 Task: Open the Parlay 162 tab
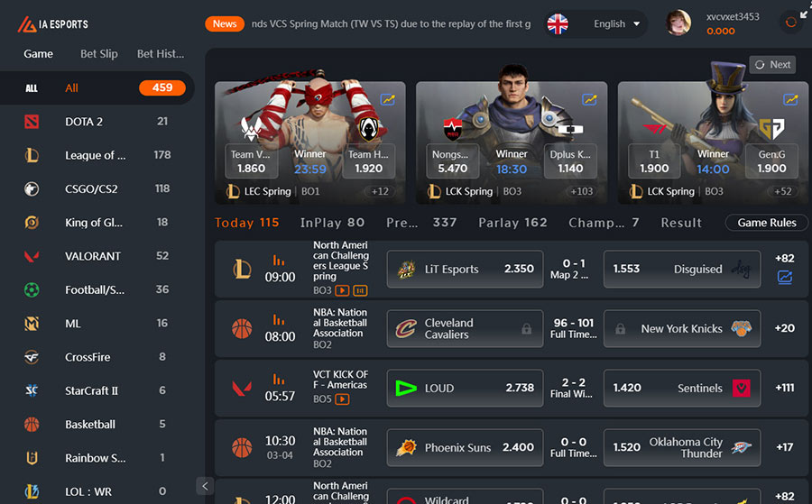[x=512, y=223]
